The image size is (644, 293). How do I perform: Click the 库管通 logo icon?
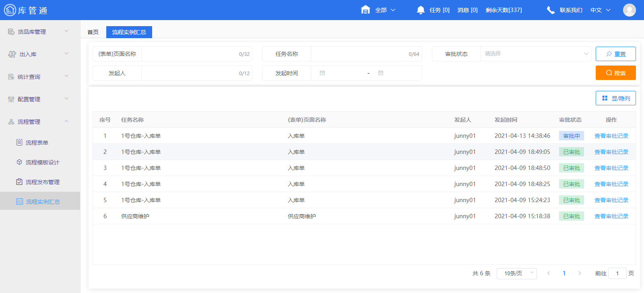pos(10,10)
